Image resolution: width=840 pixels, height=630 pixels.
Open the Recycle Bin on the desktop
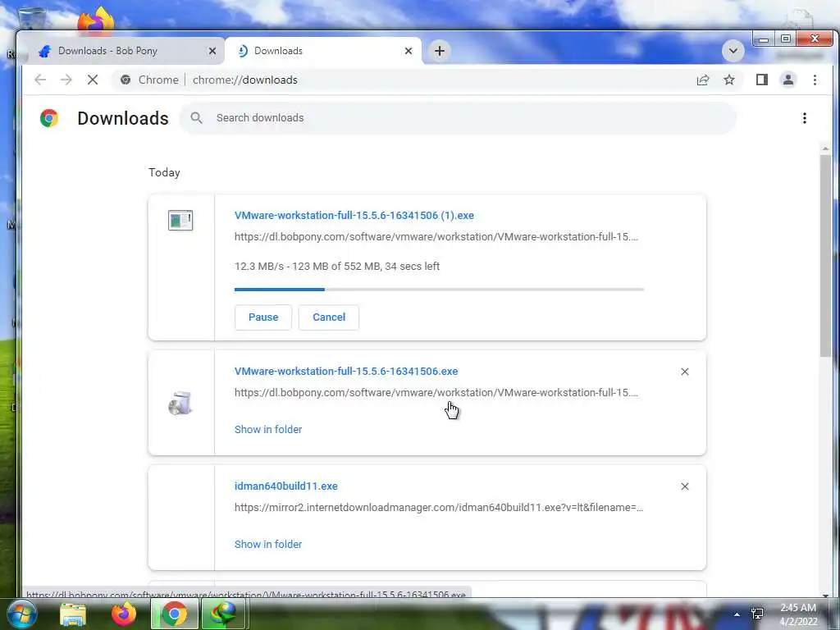[31, 18]
